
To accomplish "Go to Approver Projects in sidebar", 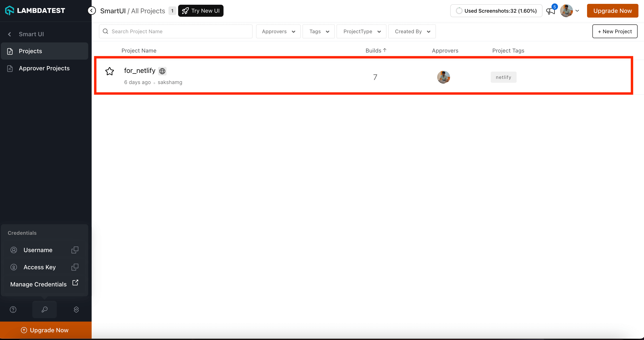I will click(x=44, y=68).
